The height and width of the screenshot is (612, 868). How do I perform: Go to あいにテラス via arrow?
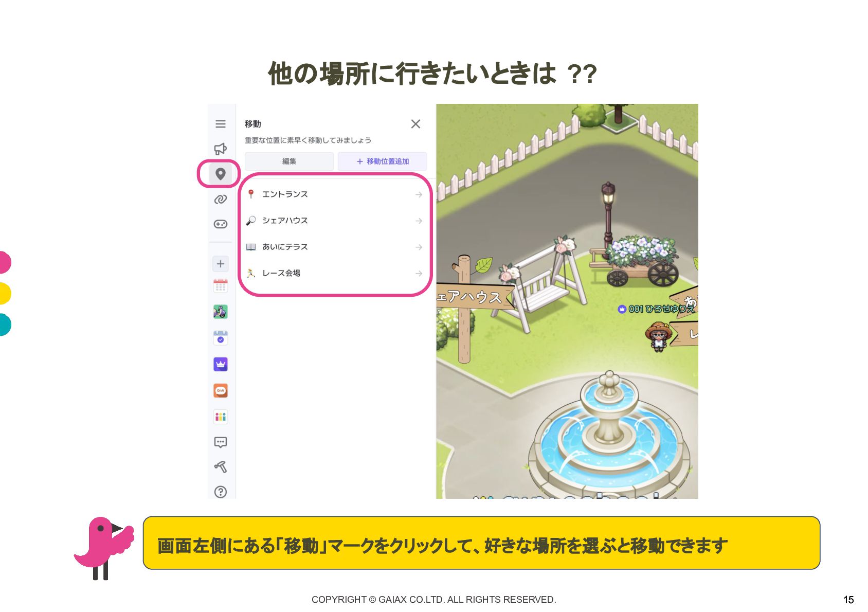coord(419,247)
